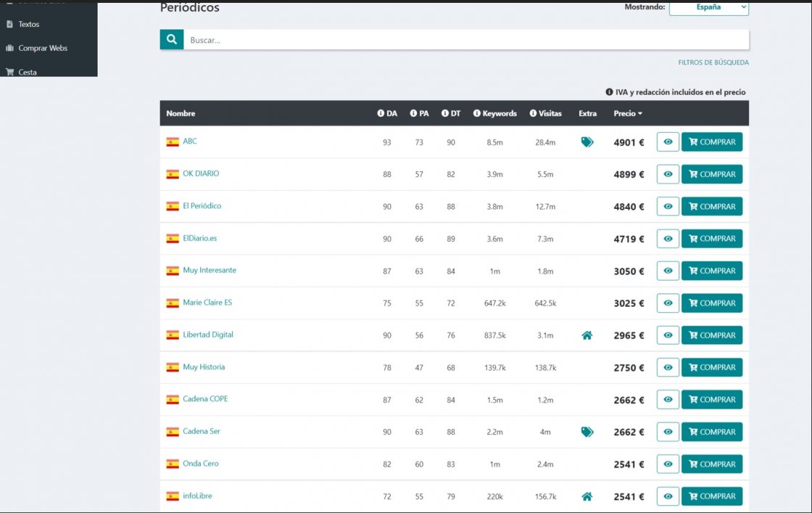Image resolution: width=812 pixels, height=513 pixels.
Task: Click the home icon in infoLibre row
Action: (587, 496)
